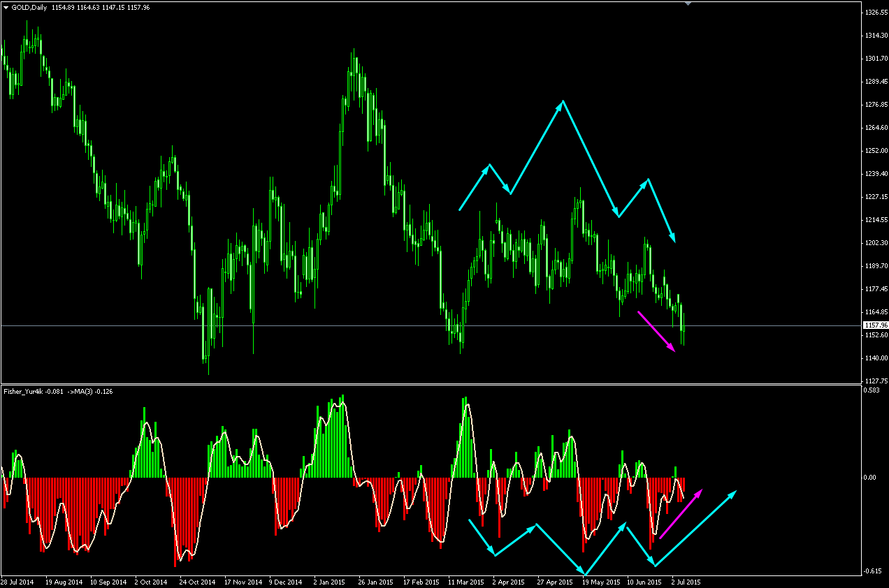
Task: Click the chart shift triangle marker at top
Action: tap(688, 4)
